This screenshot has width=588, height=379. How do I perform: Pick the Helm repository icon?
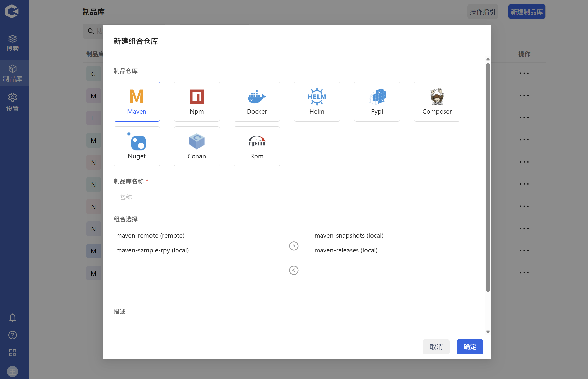click(x=317, y=97)
